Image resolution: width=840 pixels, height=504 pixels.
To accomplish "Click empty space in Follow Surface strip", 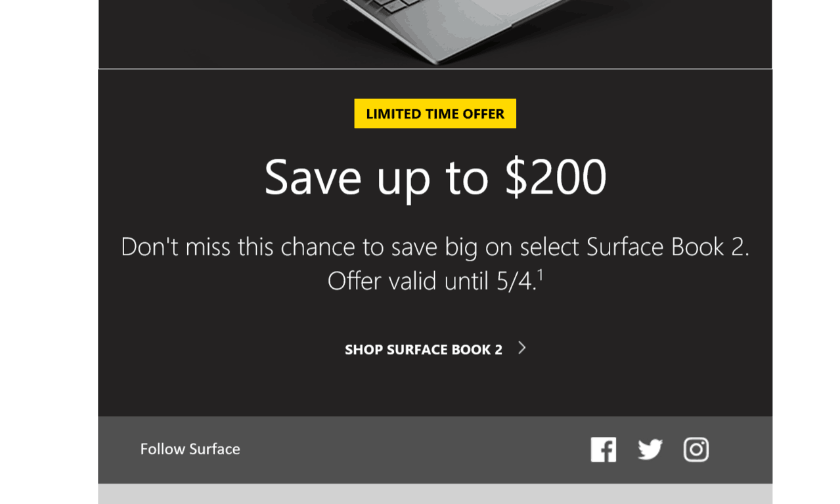I will 414,450.
